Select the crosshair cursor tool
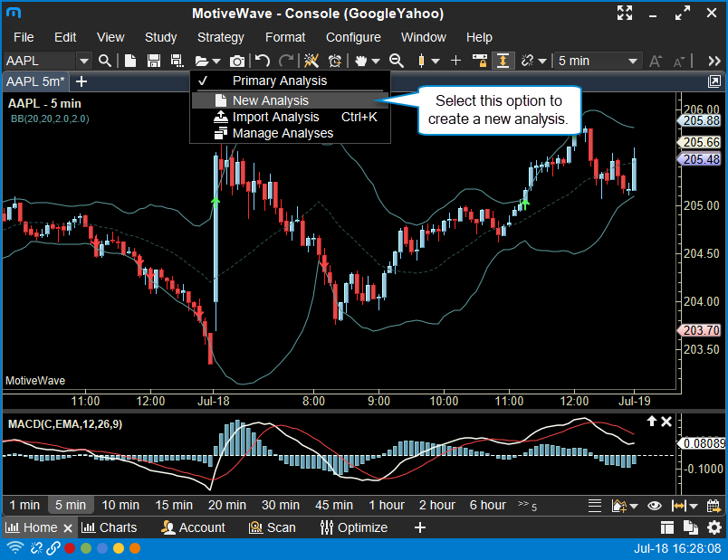This screenshot has width=728, height=560. click(455, 61)
